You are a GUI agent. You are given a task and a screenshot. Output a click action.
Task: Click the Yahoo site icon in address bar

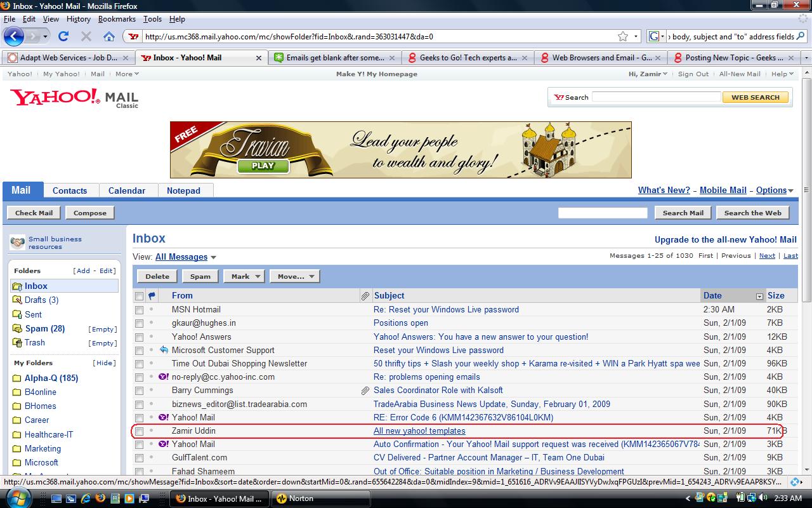point(133,37)
